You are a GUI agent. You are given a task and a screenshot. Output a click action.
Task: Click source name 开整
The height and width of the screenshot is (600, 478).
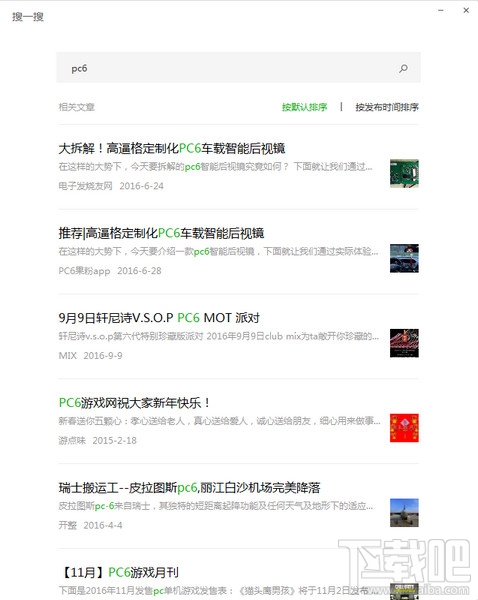pos(67,525)
